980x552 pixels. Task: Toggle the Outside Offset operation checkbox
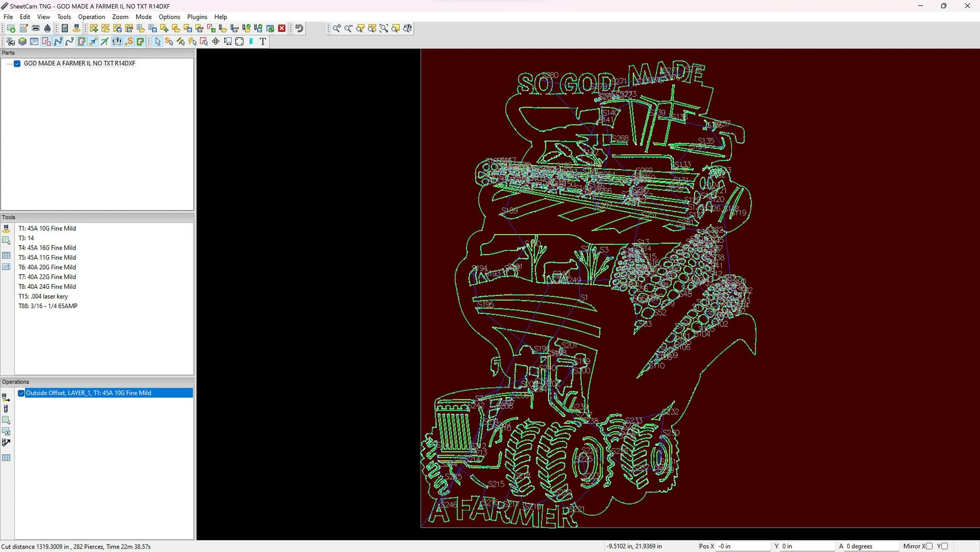(21, 393)
